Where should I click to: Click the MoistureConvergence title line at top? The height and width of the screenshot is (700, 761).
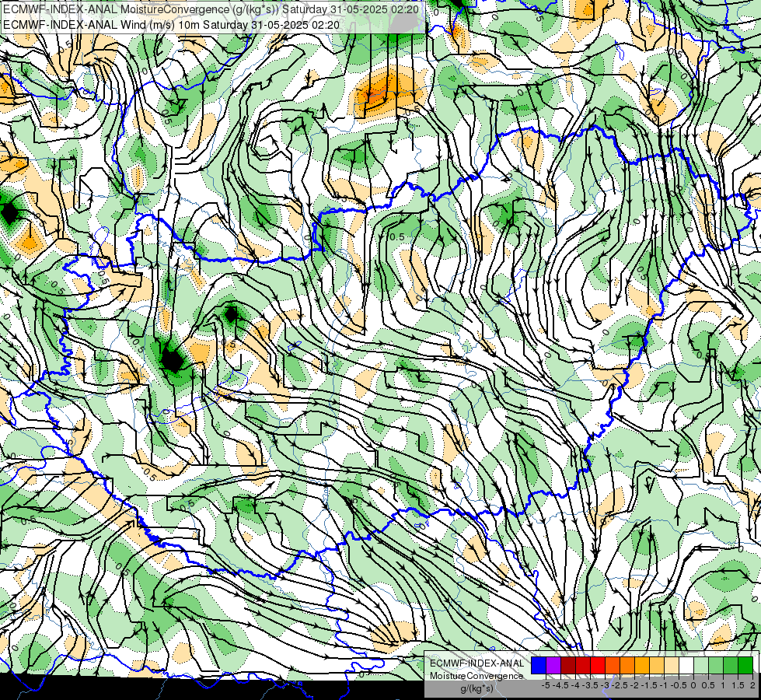pos(211,9)
